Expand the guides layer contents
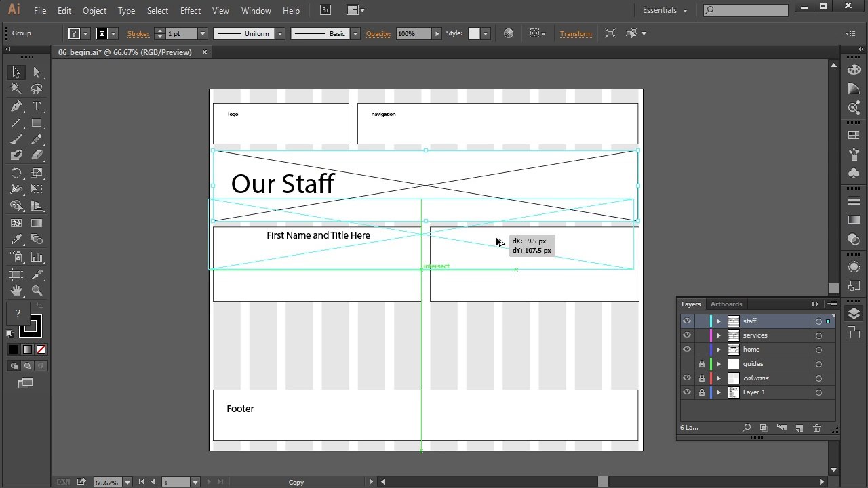 tap(719, 364)
